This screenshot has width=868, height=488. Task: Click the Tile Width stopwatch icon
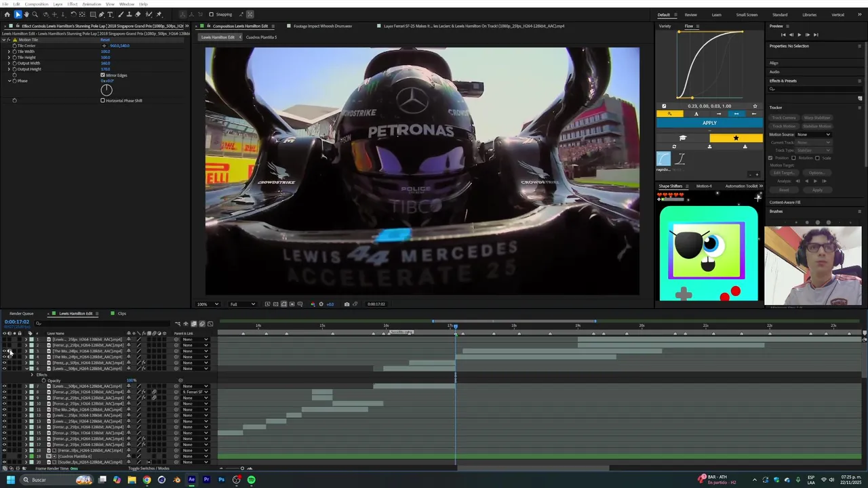pos(14,52)
